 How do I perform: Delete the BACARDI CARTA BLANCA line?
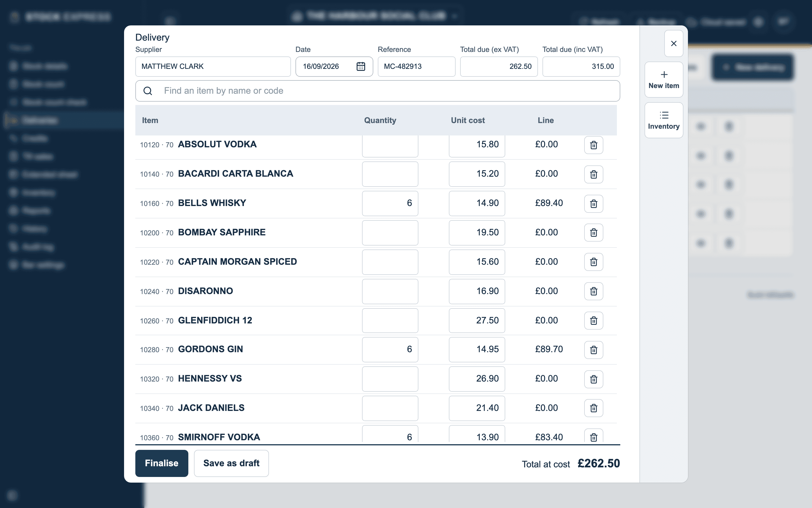(x=593, y=174)
